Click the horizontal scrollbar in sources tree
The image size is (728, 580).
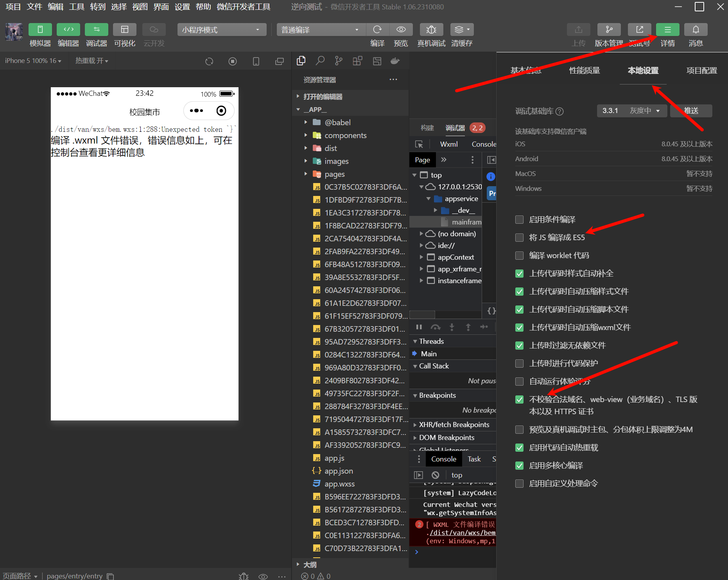(422, 314)
